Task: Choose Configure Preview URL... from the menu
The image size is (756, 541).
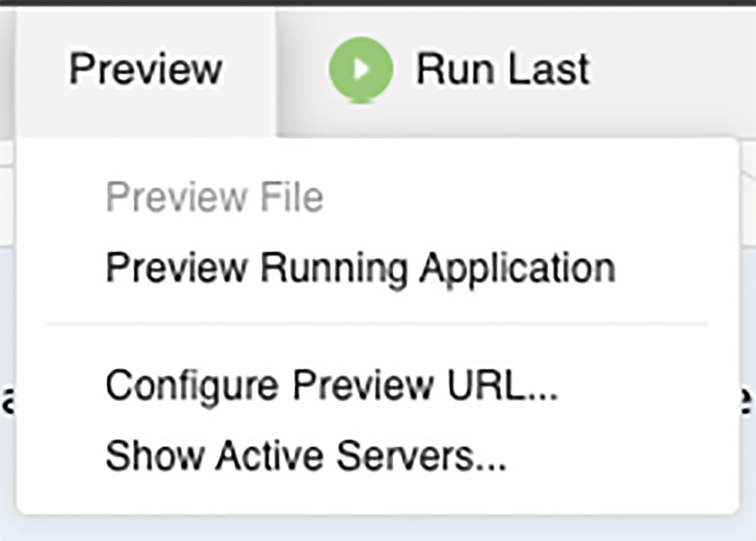Action: (x=332, y=386)
